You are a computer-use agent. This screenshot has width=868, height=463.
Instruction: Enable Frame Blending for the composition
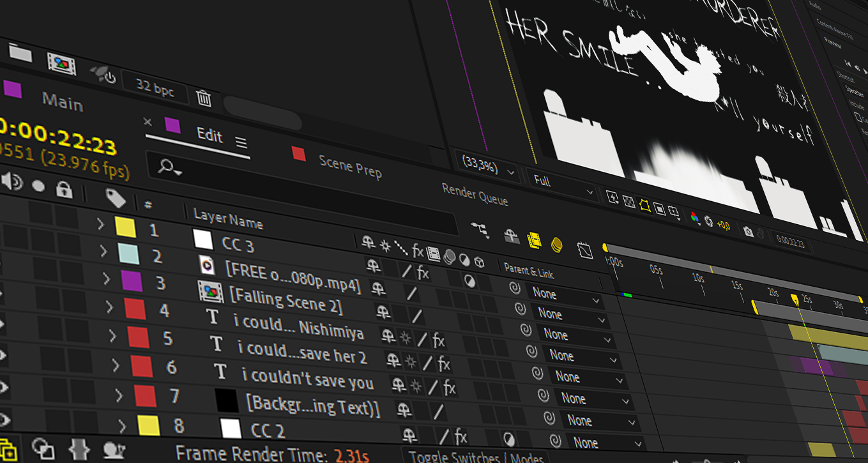point(534,240)
